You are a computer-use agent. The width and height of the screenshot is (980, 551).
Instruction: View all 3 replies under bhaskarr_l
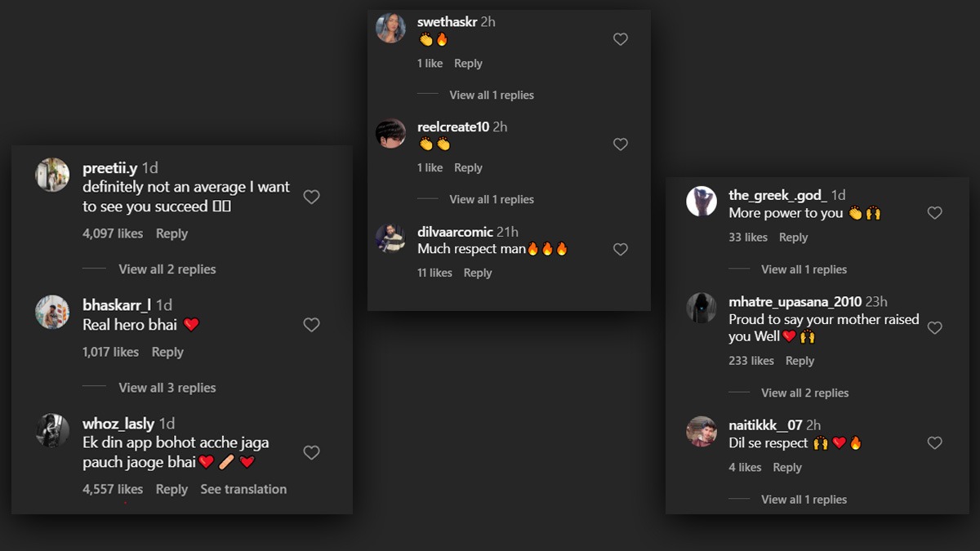167,388
